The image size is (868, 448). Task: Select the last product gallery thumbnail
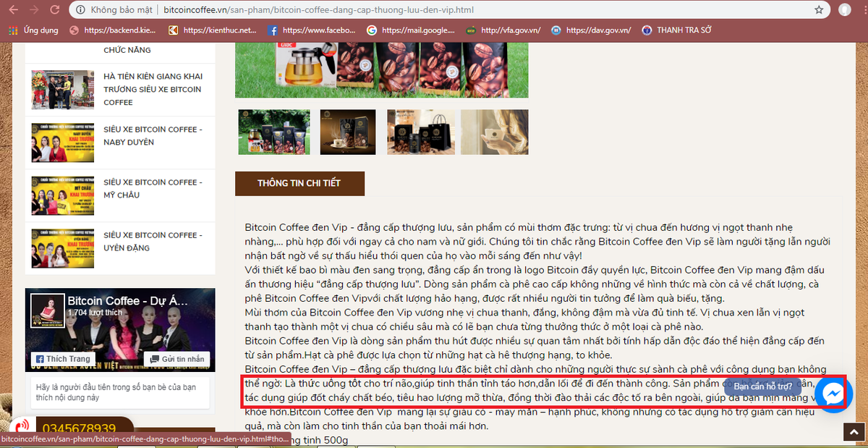(x=494, y=132)
